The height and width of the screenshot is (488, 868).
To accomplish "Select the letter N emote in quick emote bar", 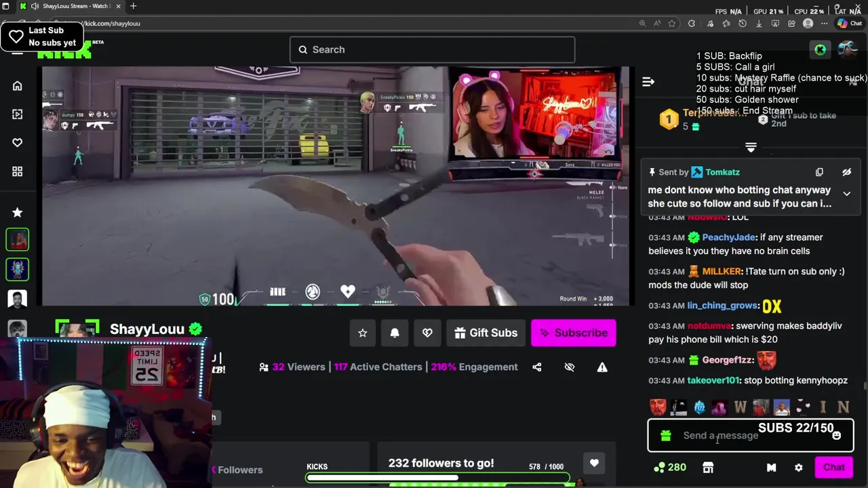I will (x=843, y=407).
